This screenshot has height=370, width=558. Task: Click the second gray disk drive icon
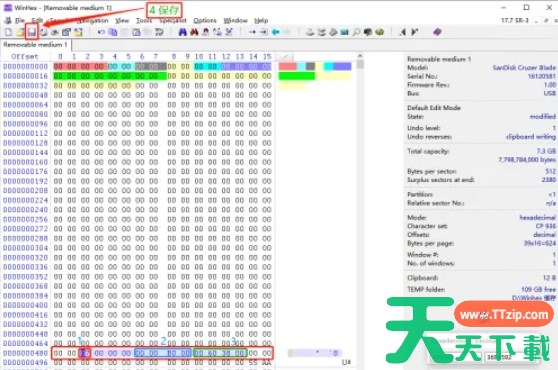pyautogui.click(x=321, y=32)
